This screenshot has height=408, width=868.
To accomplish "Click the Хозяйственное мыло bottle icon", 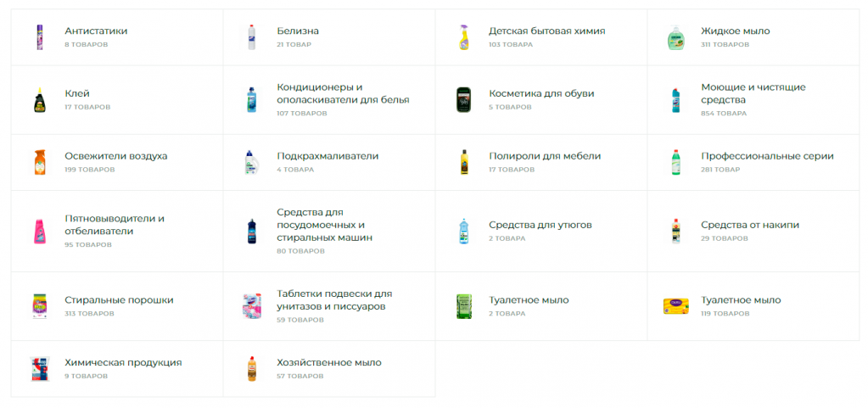I will tap(251, 368).
